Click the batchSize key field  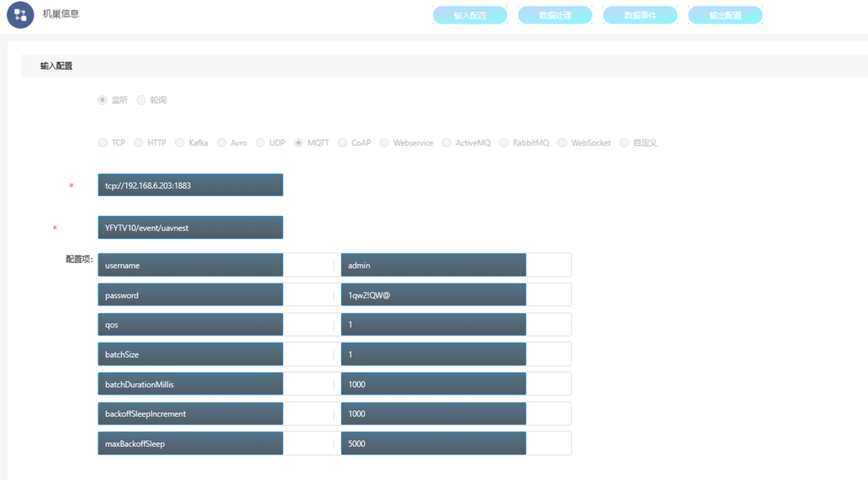[x=191, y=355]
